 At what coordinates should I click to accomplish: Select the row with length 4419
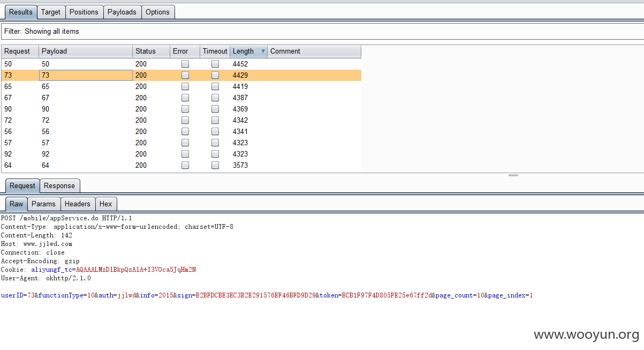[181, 86]
